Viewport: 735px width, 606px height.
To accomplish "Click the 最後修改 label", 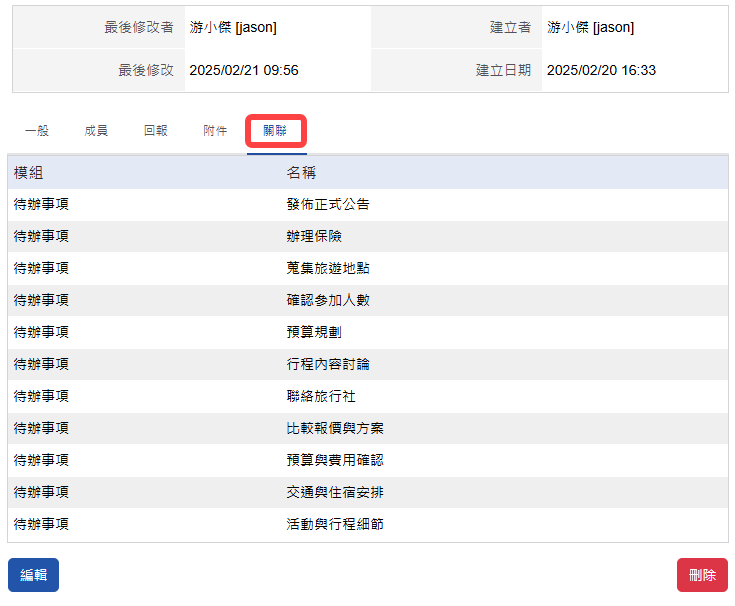I will pos(146,70).
